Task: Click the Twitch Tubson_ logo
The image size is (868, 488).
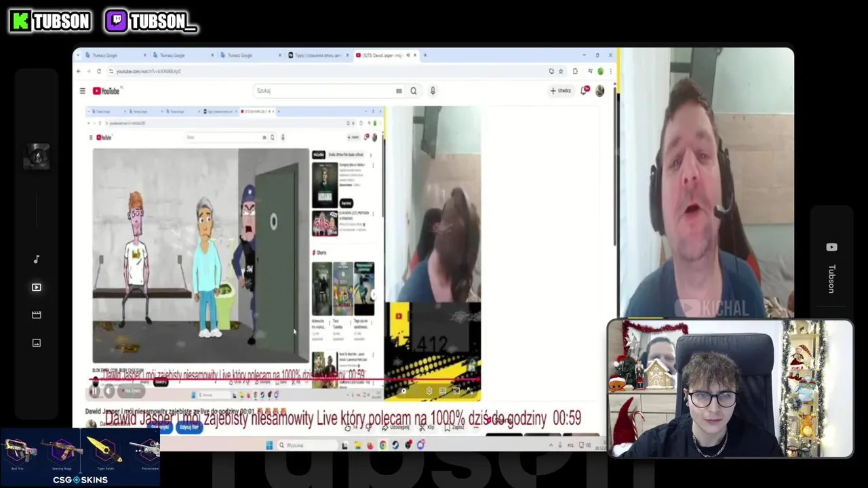Action: pos(151,22)
